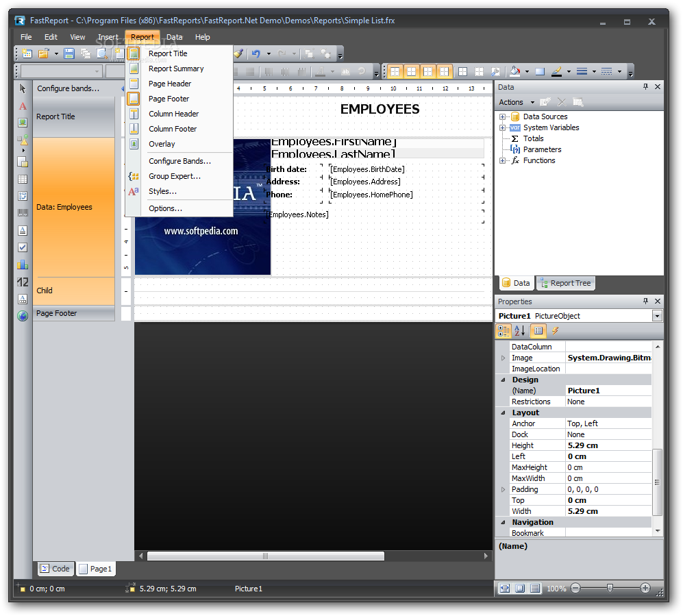Switch to the Code tab

coord(55,569)
